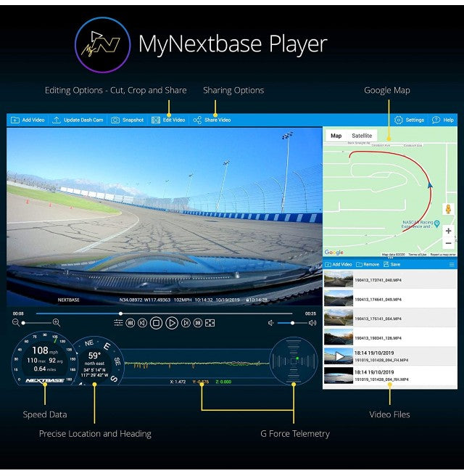The image size is (464, 476).
Task: Switch to the Satellite map view
Action: click(361, 136)
